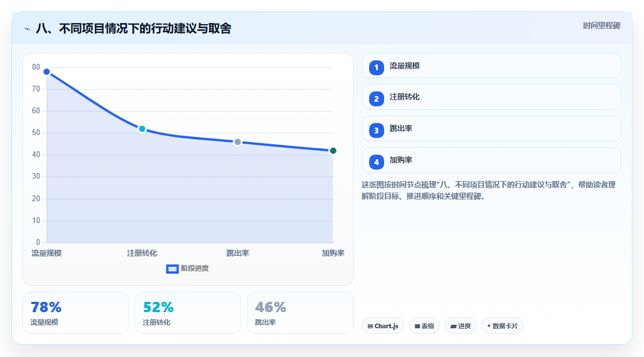644x357 pixels.
Task: Open the 注册转化 milestone row
Action: [491, 97]
